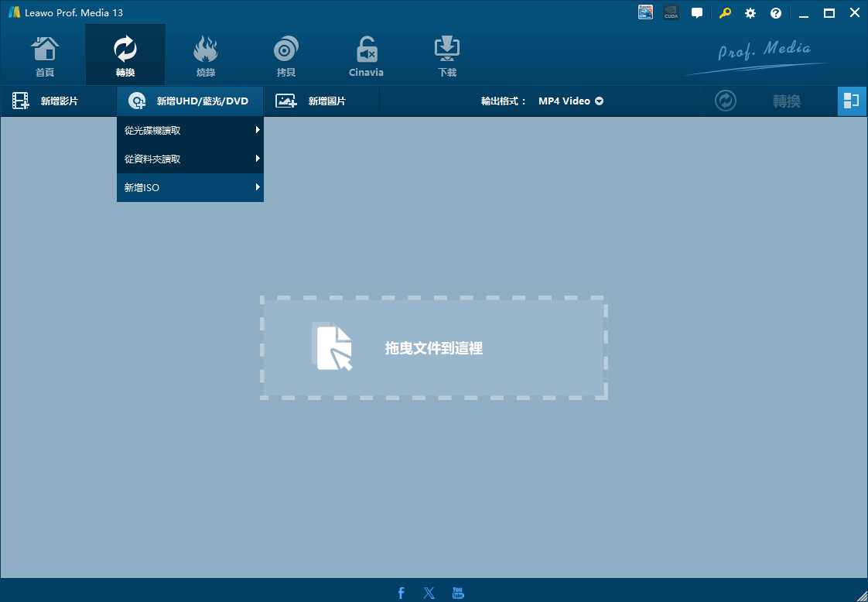The image size is (868, 602).
Task: Select 新增ISO from the dropdown menu
Action: (190, 187)
